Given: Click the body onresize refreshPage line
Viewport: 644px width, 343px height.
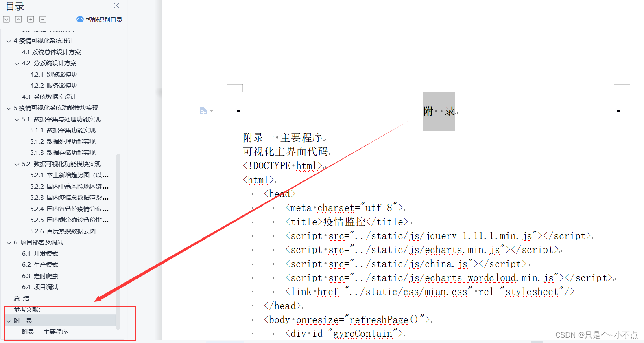Looking at the screenshot, I should point(347,320).
